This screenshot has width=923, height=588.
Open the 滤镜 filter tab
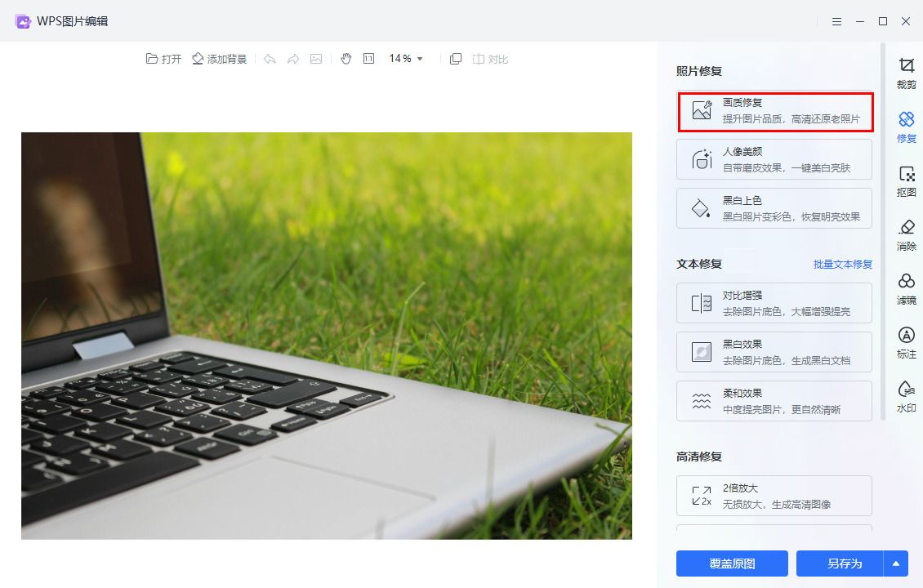(907, 289)
